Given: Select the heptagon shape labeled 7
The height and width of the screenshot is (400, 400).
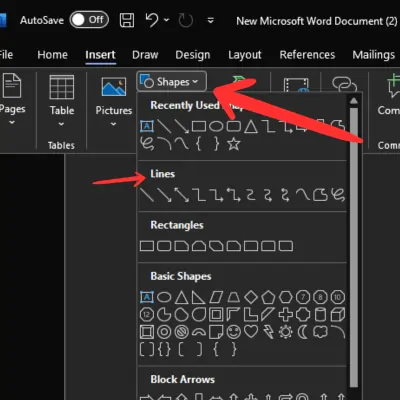Looking at the screenshot, I should (303, 297).
